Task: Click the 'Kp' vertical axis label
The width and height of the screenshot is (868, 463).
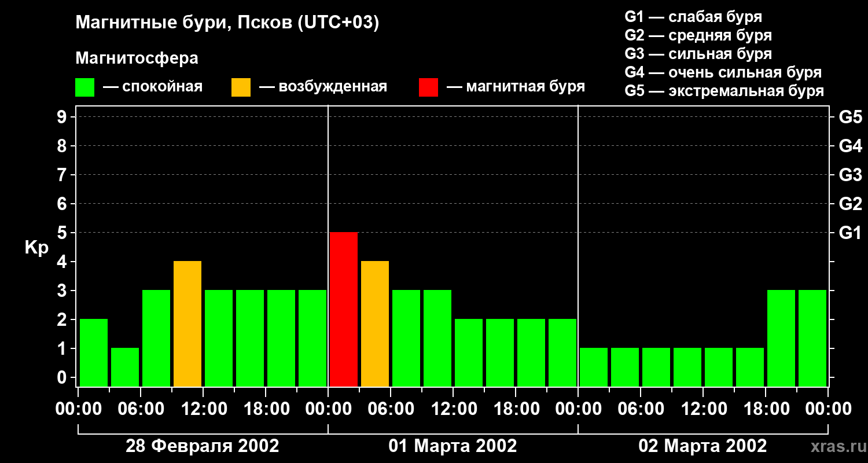Action: tap(36, 248)
